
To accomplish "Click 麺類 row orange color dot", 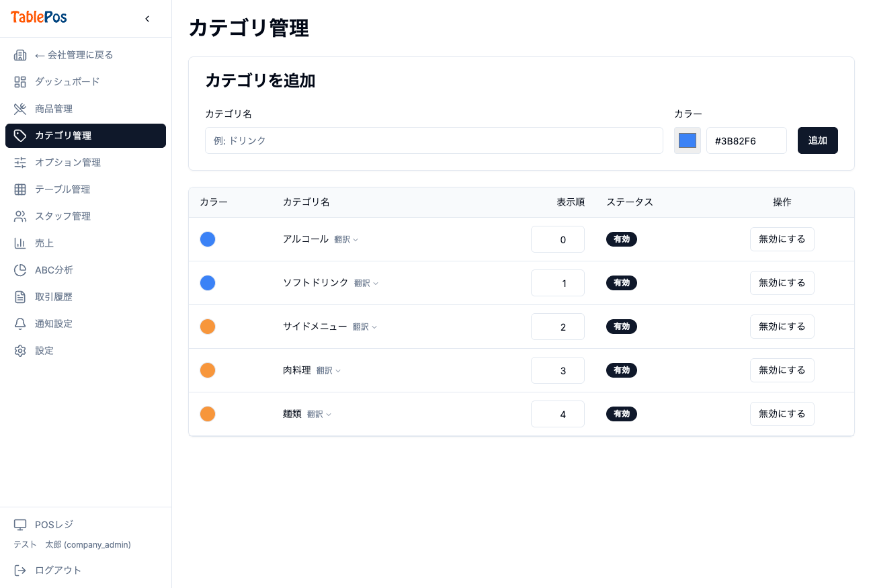I will pyautogui.click(x=208, y=414).
